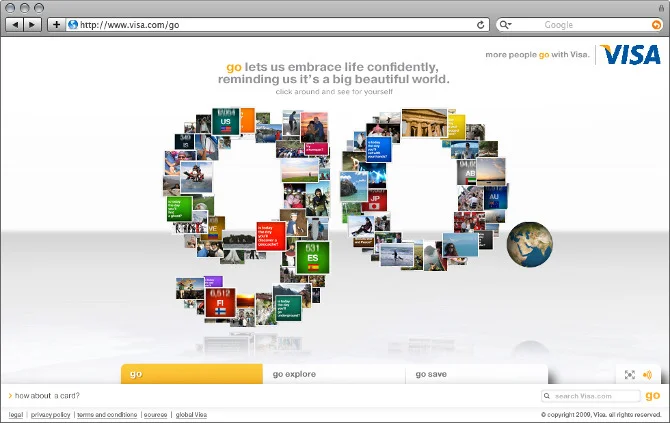Click the spinning globe next to go
670x423 pixels.
pyautogui.click(x=529, y=244)
